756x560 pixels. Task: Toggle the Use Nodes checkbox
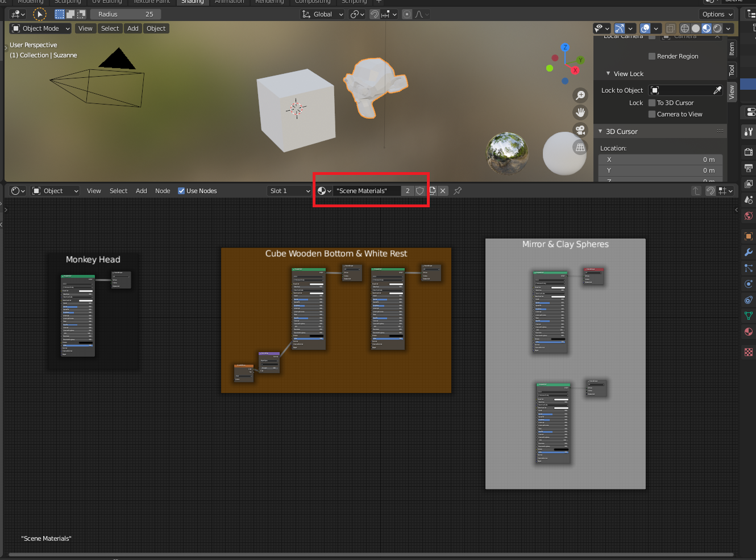181,191
